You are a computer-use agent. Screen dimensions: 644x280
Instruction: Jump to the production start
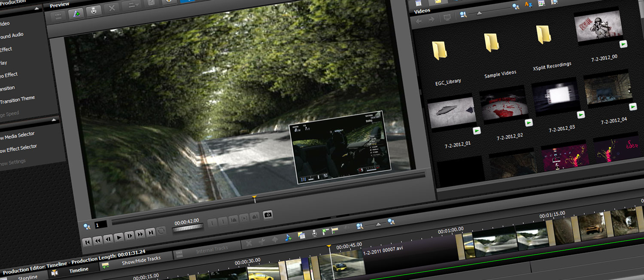(88, 241)
